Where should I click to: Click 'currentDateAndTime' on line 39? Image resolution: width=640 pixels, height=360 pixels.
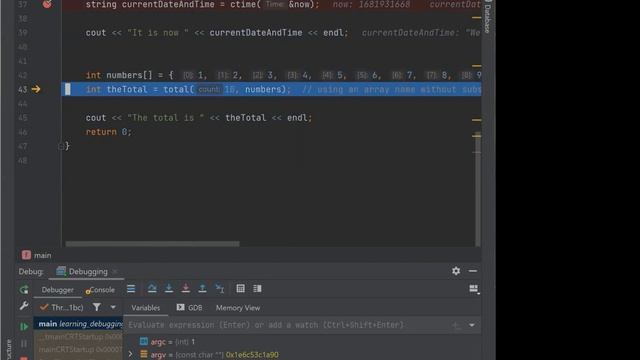click(x=256, y=33)
